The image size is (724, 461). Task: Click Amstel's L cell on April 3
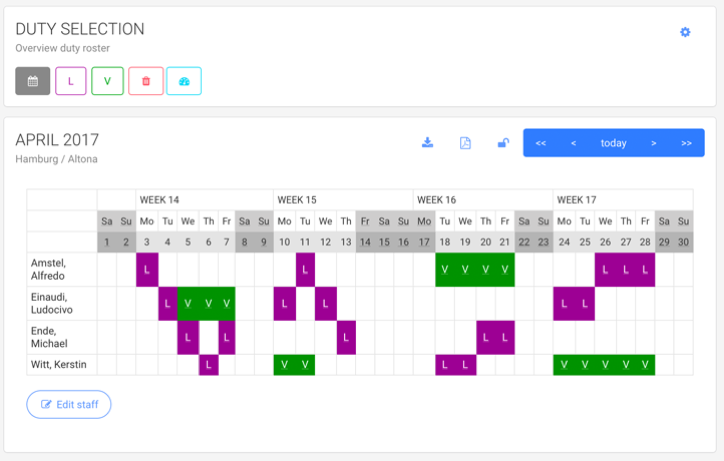click(147, 270)
